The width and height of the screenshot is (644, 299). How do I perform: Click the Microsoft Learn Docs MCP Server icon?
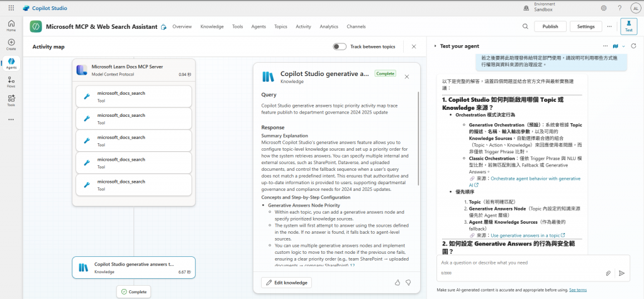click(x=82, y=70)
